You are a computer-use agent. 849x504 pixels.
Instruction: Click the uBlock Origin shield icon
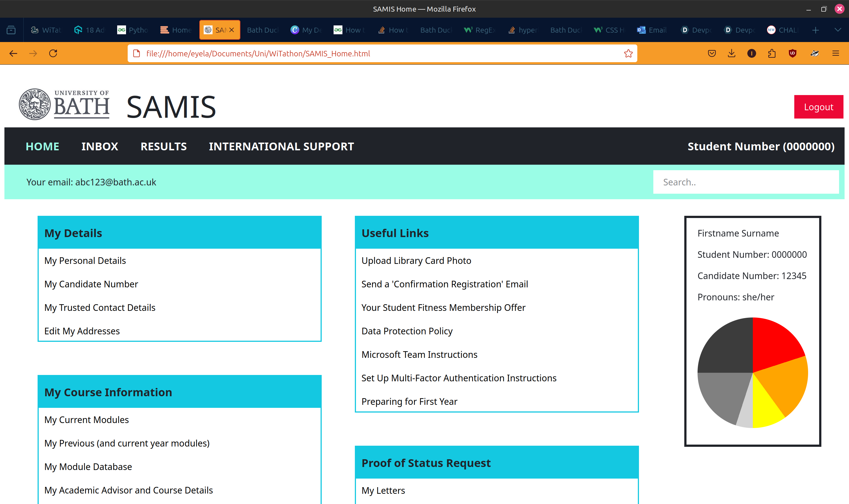792,53
